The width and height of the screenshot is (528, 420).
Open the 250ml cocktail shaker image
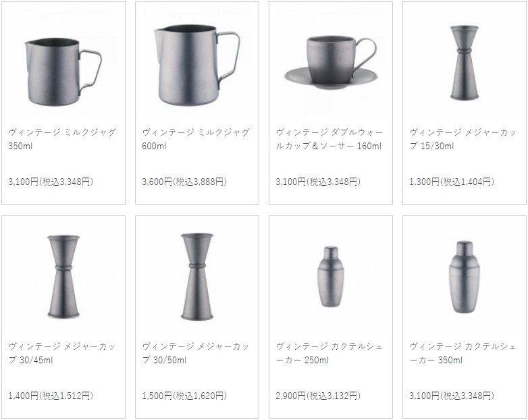[x=331, y=277]
